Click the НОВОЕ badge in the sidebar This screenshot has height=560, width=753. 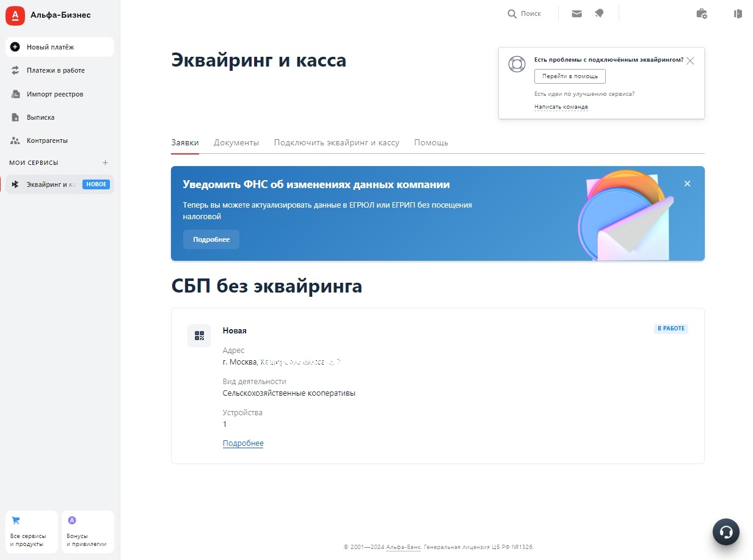96,184
